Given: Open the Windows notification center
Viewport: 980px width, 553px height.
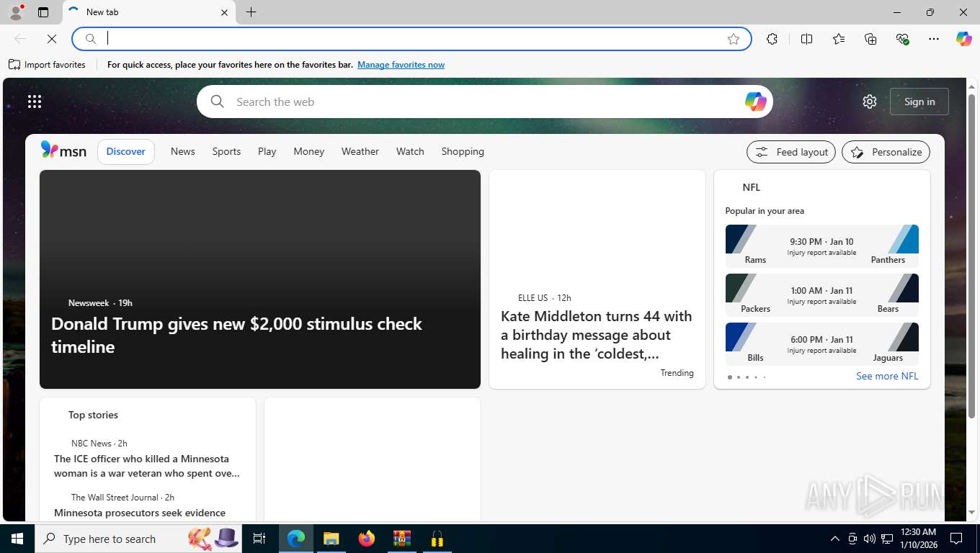Looking at the screenshot, I should (x=956, y=539).
